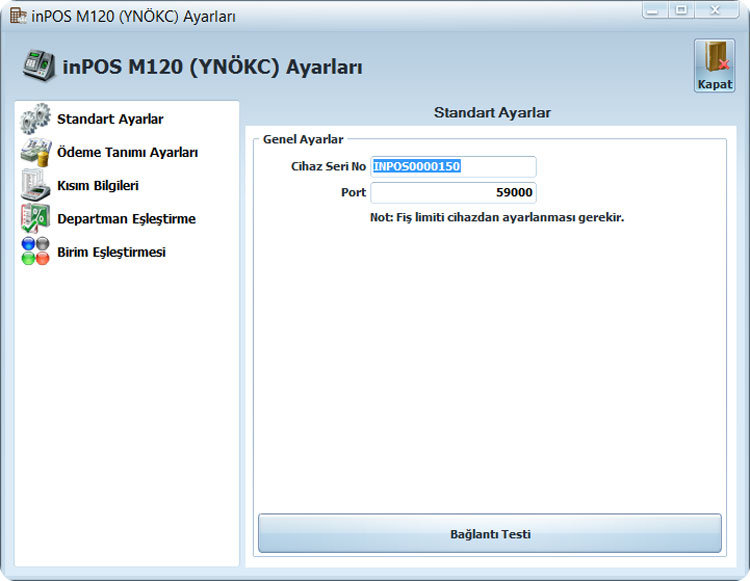Maximize the settings window
Viewport: 750px width, 581px height.
tap(681, 11)
